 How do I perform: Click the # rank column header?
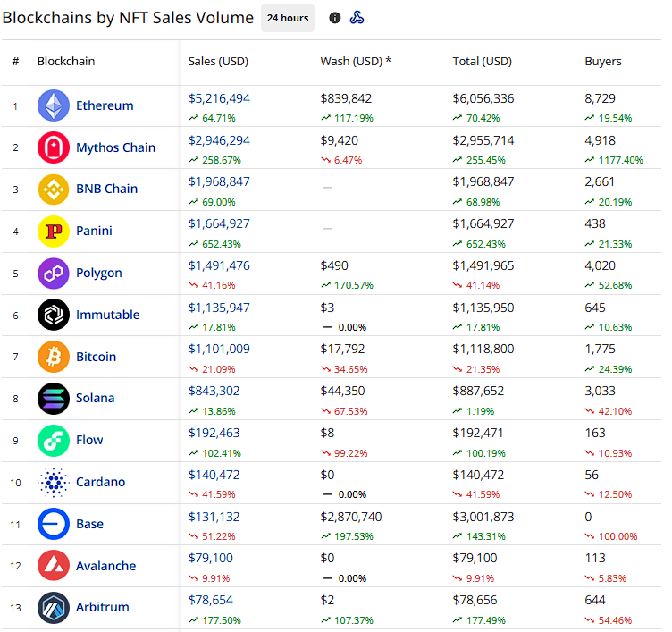coord(15,62)
